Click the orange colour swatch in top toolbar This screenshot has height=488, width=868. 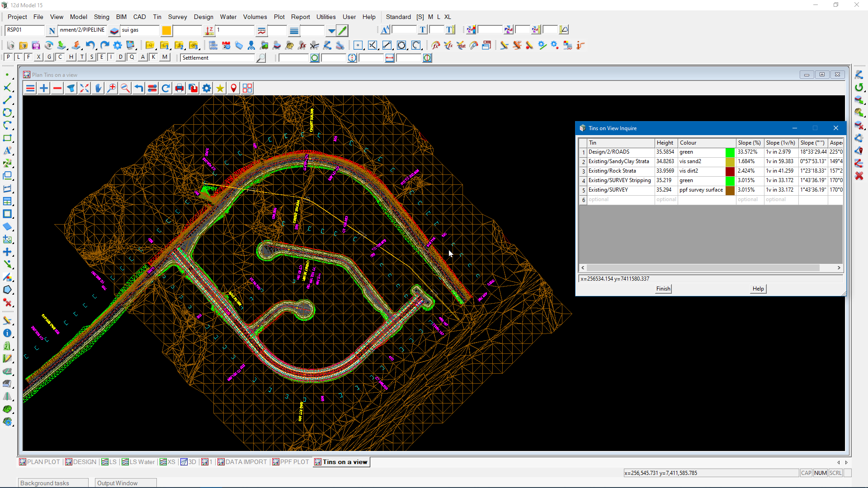tap(166, 30)
